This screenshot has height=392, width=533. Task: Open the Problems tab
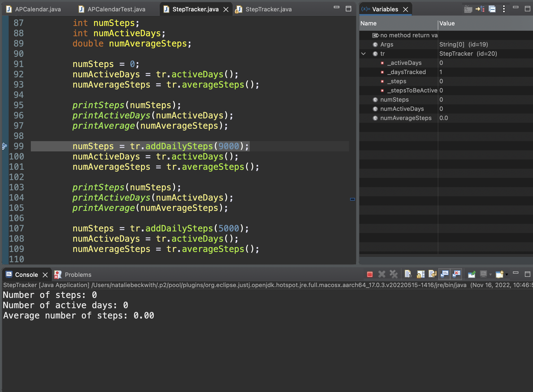[78, 275]
